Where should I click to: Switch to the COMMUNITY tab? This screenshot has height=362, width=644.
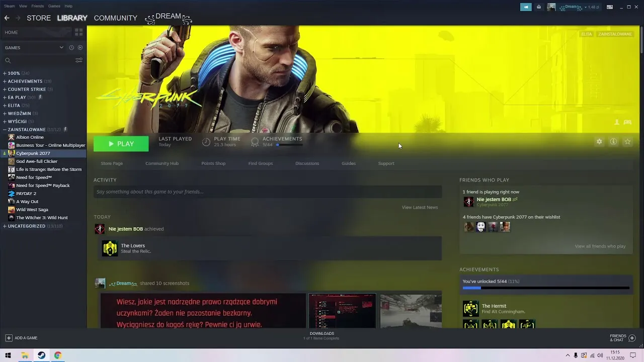(115, 18)
